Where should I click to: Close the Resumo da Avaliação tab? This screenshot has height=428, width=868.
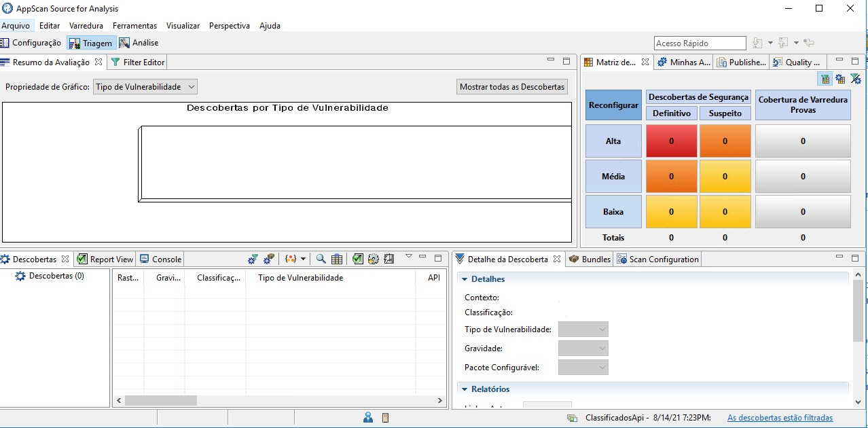[x=98, y=62]
